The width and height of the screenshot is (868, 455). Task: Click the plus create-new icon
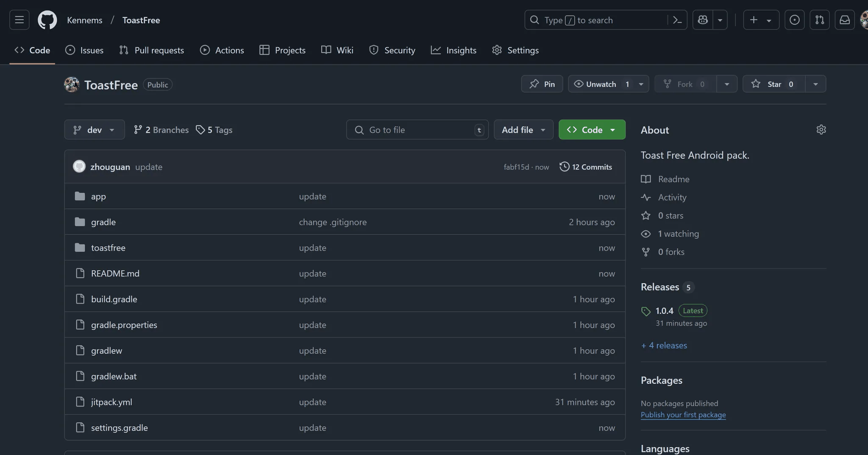point(754,20)
